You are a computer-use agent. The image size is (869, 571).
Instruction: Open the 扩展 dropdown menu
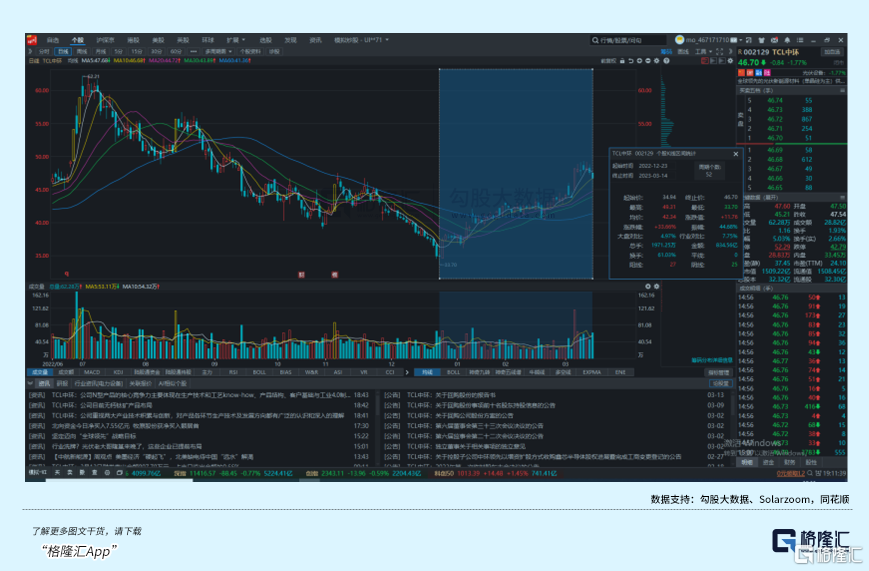[x=236, y=40]
